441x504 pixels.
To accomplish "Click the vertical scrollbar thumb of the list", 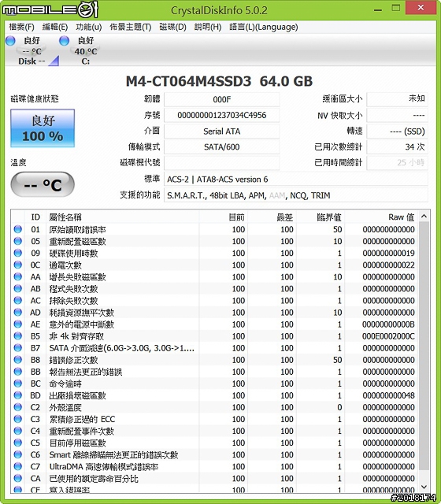I will [424, 346].
